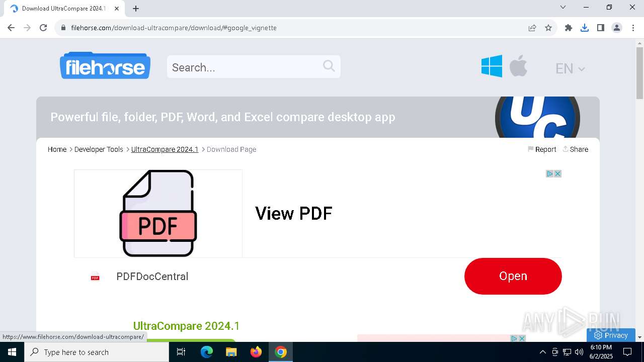Focus the FileHorse Search field
The height and width of the screenshot is (362, 644).
(x=254, y=67)
